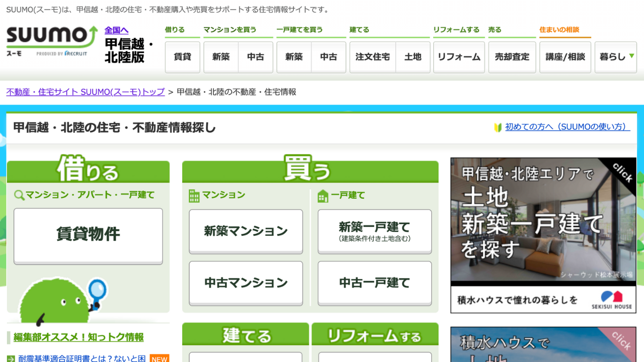This screenshot has height=362, width=644.
Task: Open the 全国へ link
Action: (116, 30)
